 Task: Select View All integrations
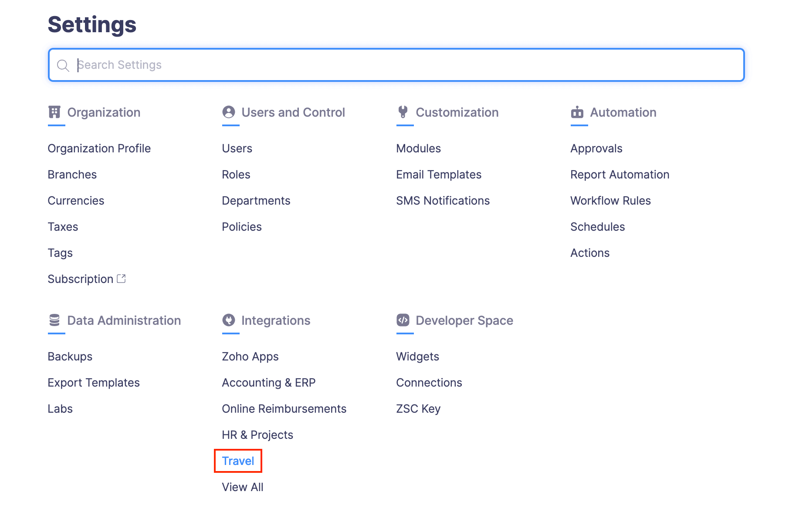242,487
